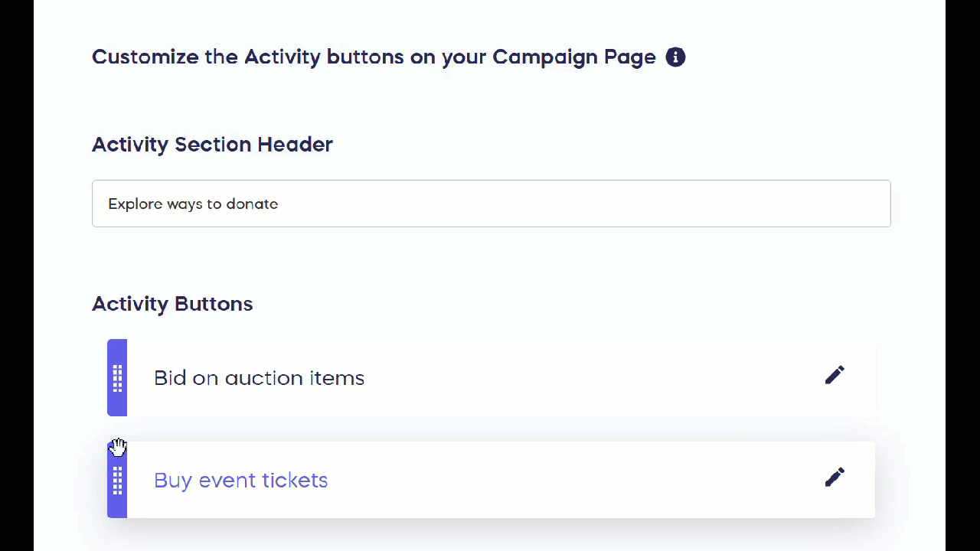Screen dimensions: 980x551
Task: Select the 'Bid on auction items' label
Action: point(259,378)
